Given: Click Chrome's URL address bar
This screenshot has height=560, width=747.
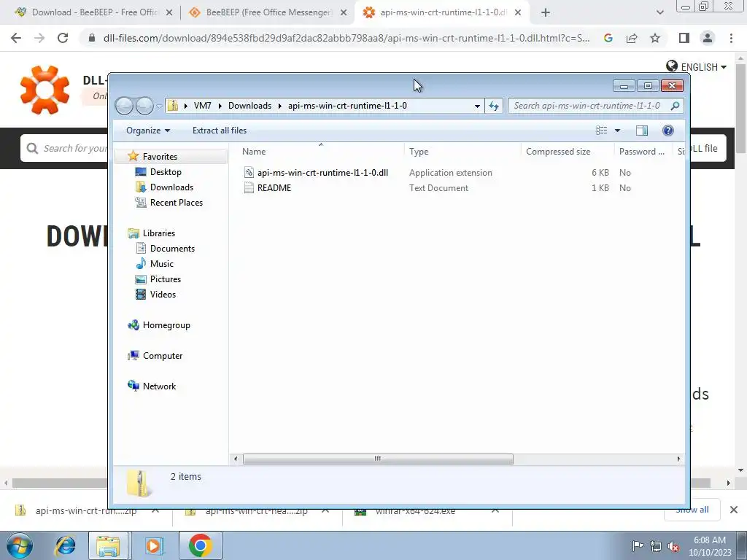Looking at the screenshot, I should coord(347,38).
